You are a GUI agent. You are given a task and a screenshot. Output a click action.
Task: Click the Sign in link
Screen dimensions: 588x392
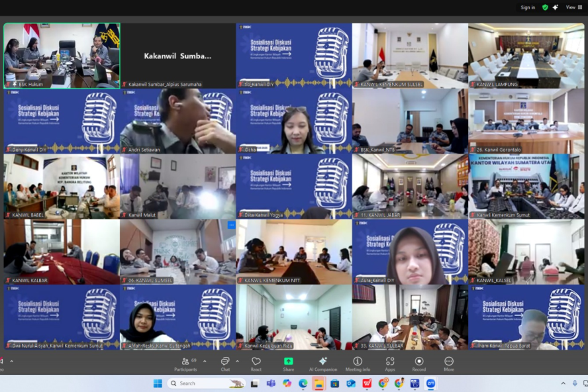[x=528, y=7]
